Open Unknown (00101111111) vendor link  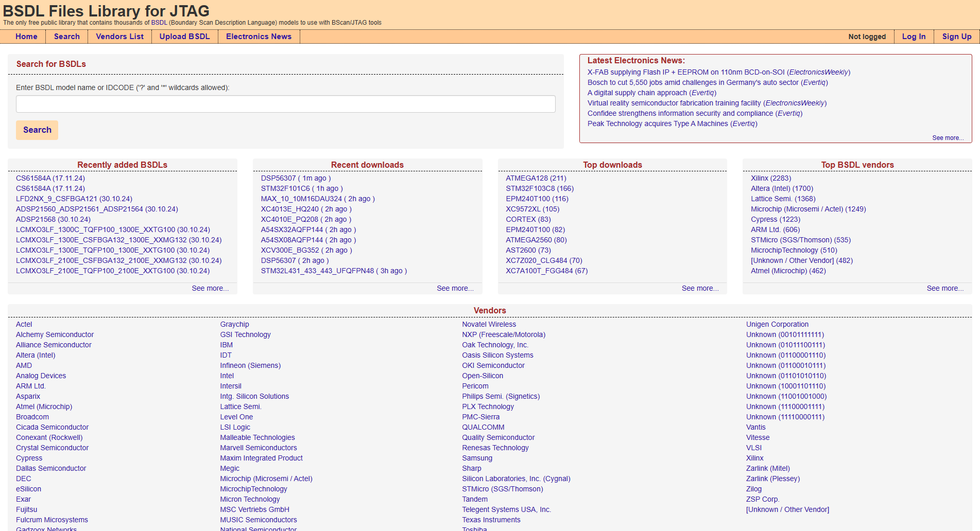point(785,334)
